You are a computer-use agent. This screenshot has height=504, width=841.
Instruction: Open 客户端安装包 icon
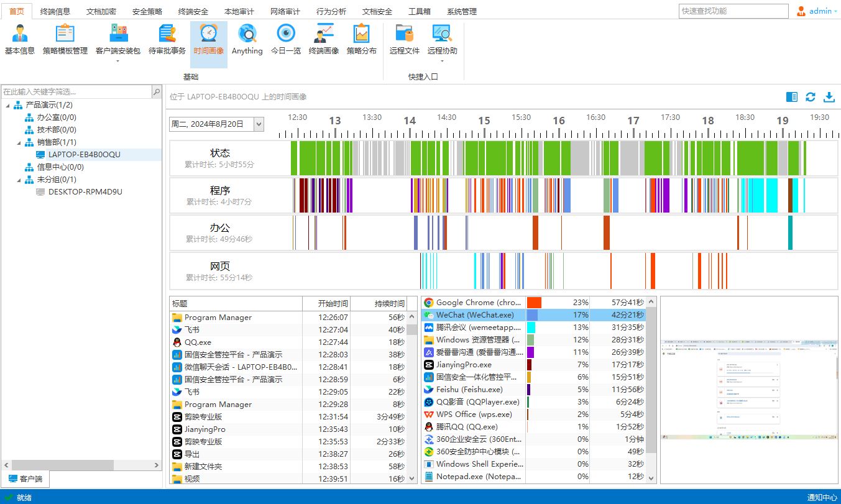pyautogui.click(x=118, y=33)
